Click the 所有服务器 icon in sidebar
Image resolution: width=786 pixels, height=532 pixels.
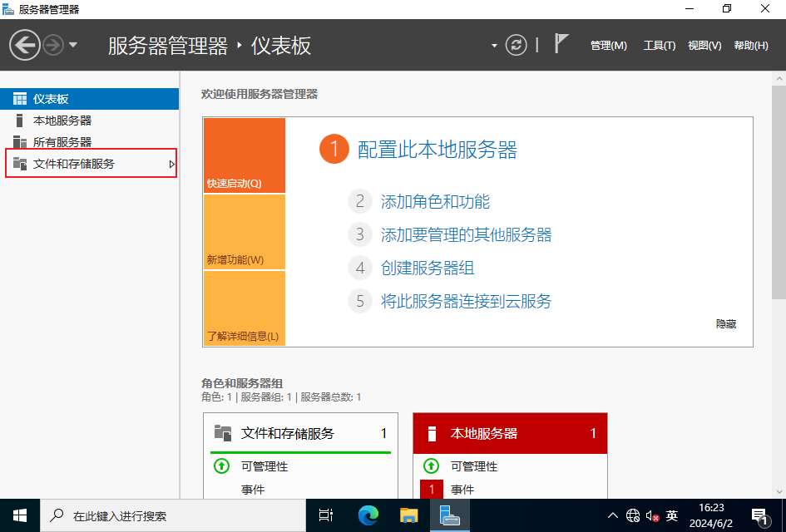coord(20,142)
